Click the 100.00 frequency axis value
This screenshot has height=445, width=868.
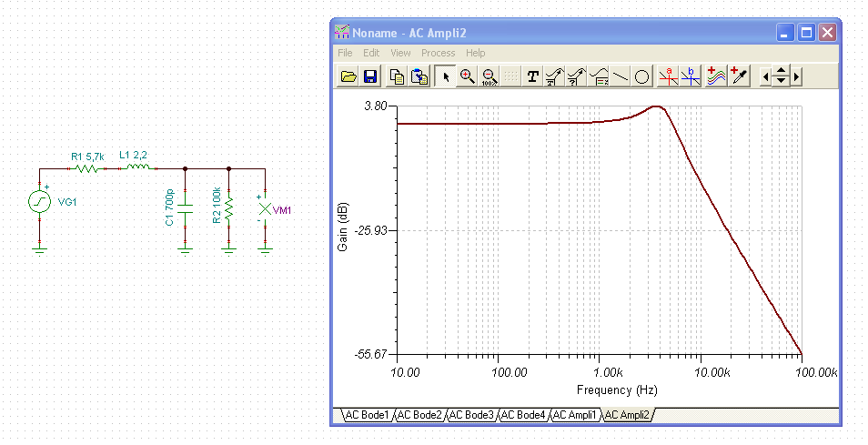pyautogui.click(x=510, y=372)
